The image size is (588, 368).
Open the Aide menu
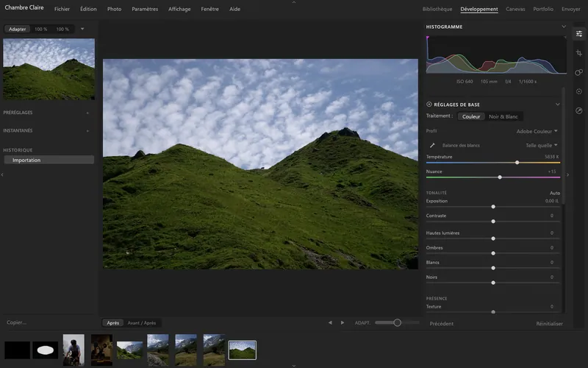point(234,9)
